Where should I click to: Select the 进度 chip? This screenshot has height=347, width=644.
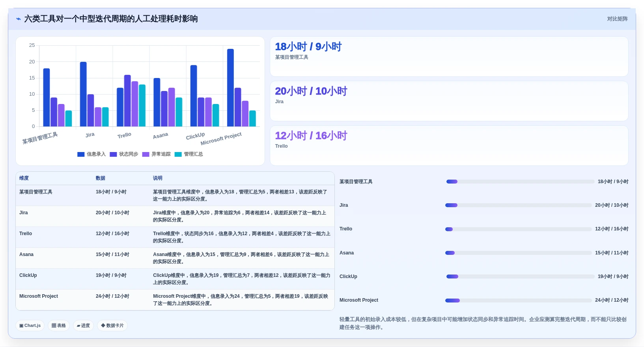click(x=83, y=326)
